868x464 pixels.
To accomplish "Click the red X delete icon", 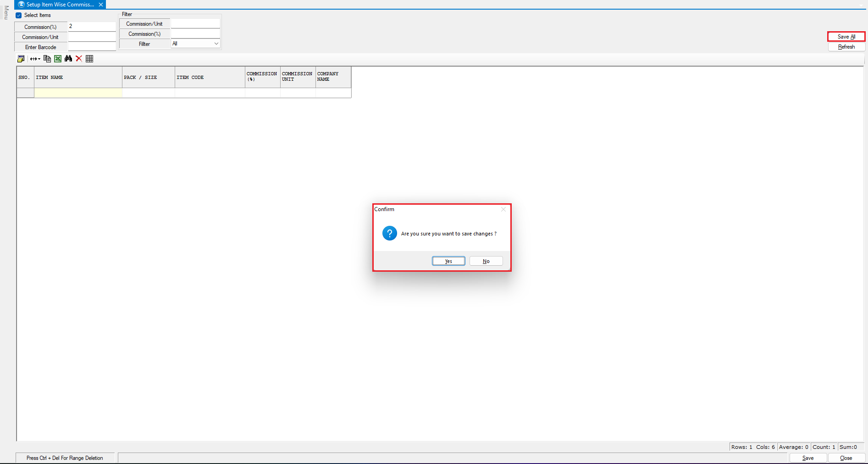I will coord(79,59).
